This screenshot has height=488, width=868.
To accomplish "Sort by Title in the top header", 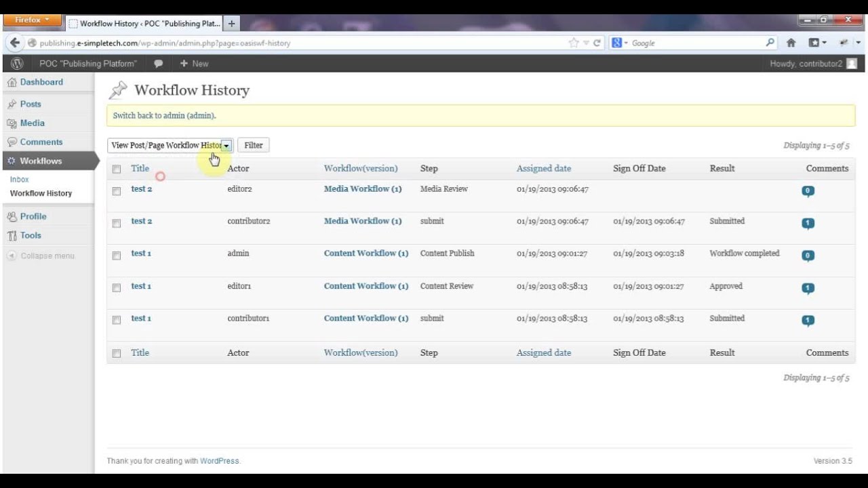I will coord(140,169).
